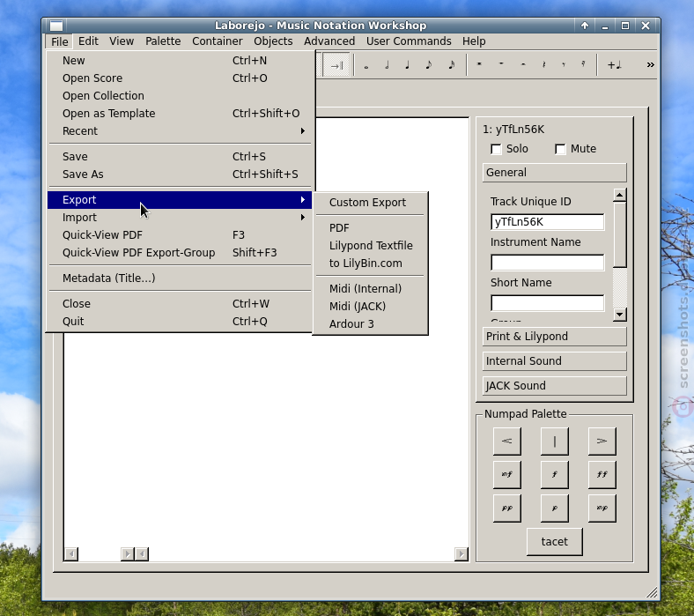
Task: Expand the JACK Sound section
Action: [555, 386]
